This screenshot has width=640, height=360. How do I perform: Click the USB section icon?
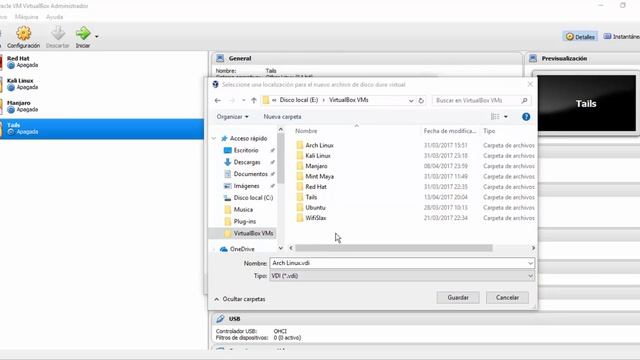point(220,319)
